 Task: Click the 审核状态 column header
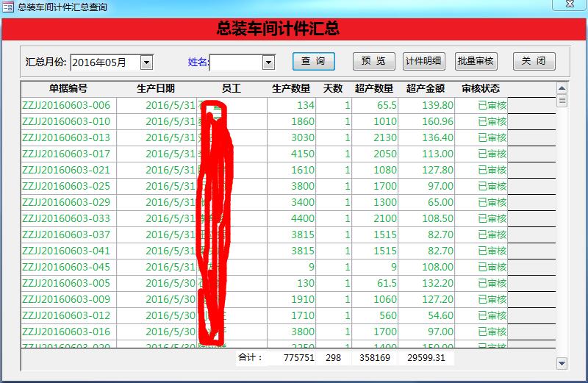click(x=481, y=88)
